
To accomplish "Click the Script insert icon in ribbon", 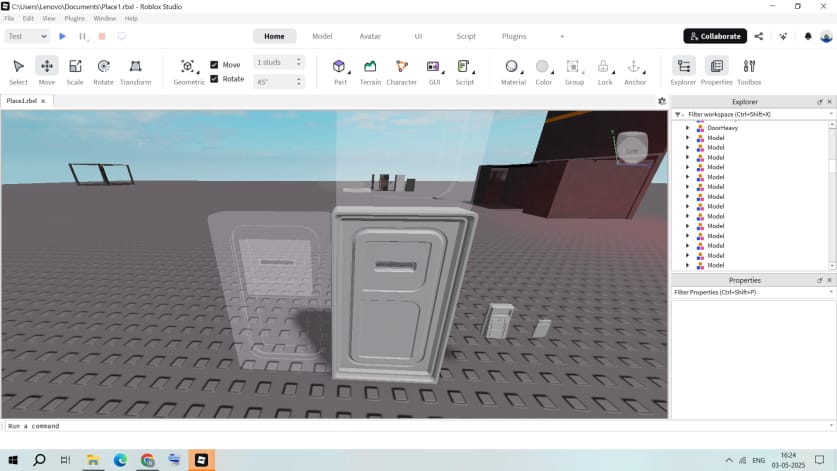I will [x=463, y=66].
